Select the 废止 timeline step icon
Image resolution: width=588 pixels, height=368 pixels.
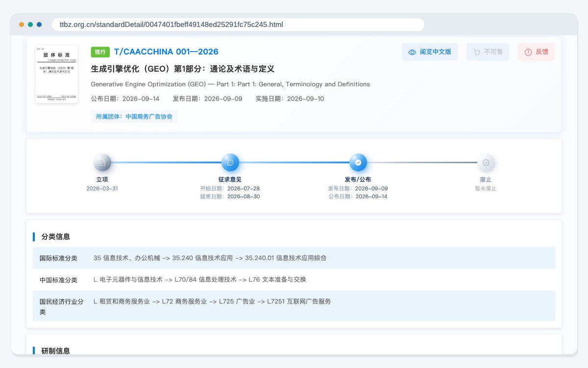click(x=486, y=162)
